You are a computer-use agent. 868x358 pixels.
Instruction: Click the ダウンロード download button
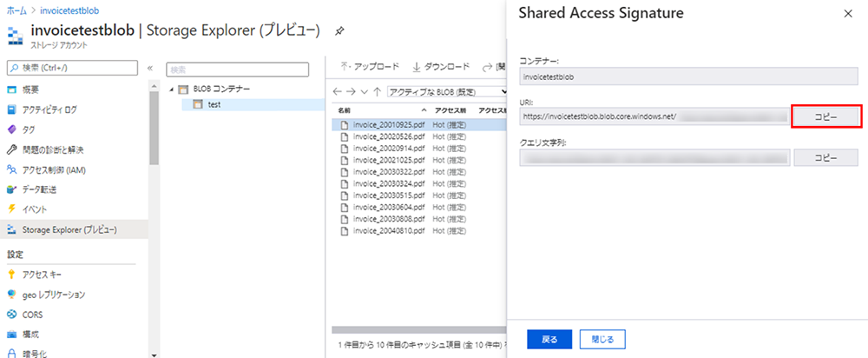click(x=441, y=67)
